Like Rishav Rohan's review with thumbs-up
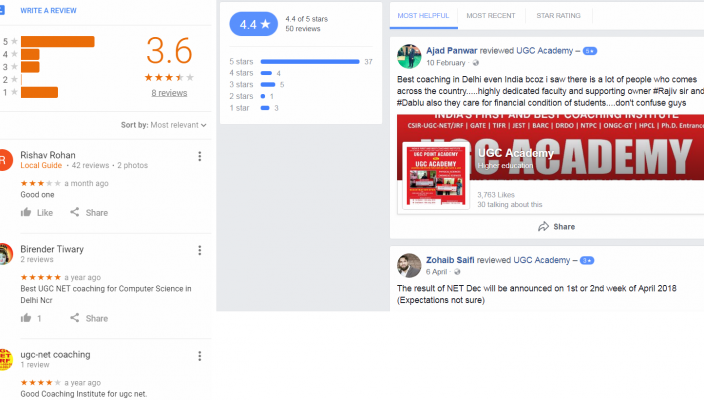The height and width of the screenshot is (400, 704). pyautogui.click(x=26, y=212)
